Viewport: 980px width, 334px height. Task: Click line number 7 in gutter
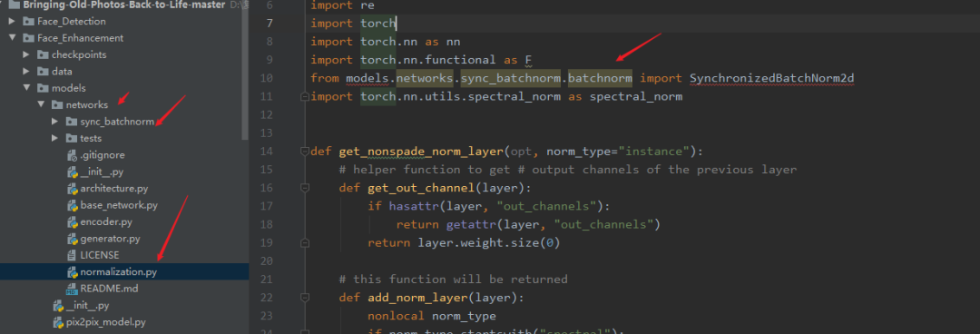(x=269, y=24)
